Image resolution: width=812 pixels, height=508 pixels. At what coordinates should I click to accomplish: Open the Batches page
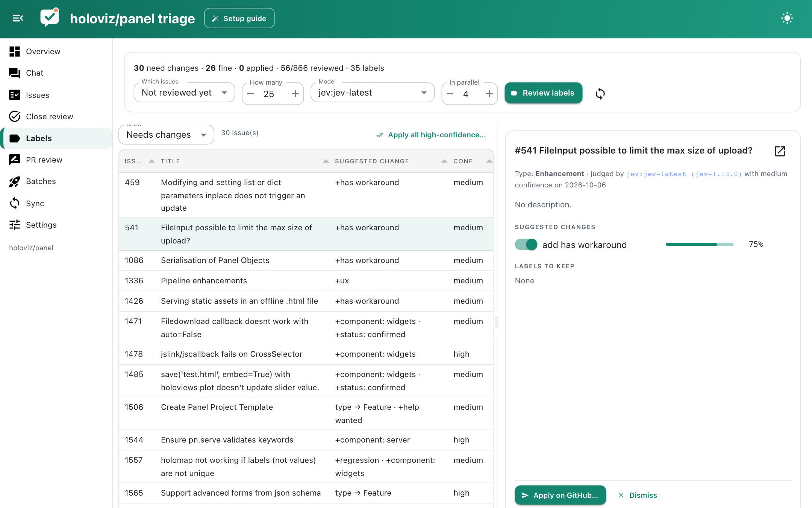56,181
